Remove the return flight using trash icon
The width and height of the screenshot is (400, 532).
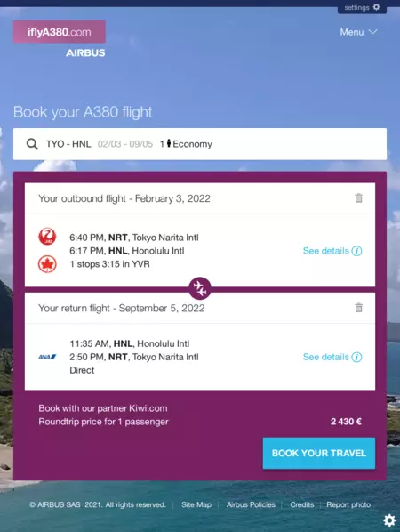[358, 308]
